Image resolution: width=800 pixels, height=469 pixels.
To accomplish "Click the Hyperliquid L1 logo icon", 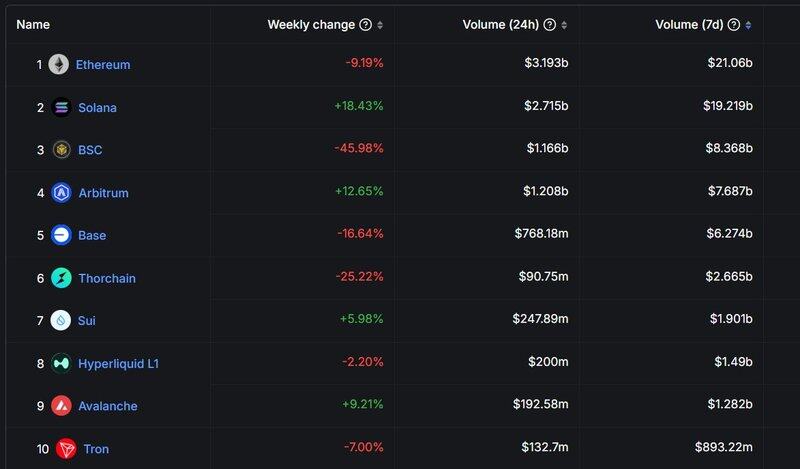I will (62, 364).
